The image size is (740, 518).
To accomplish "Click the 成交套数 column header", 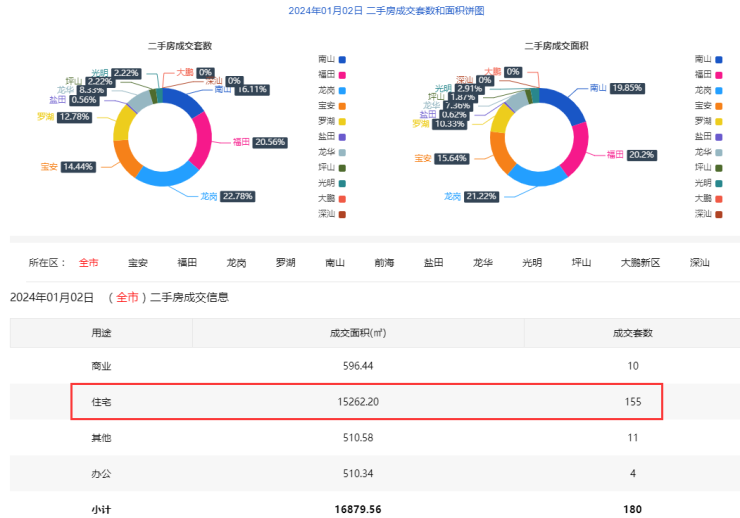I will [632, 333].
